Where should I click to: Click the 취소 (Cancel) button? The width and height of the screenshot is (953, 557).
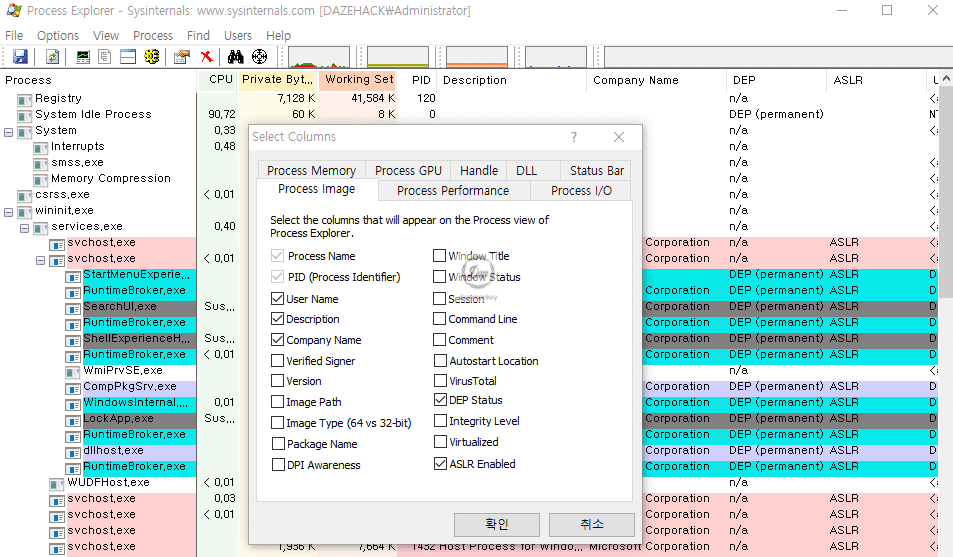click(591, 524)
